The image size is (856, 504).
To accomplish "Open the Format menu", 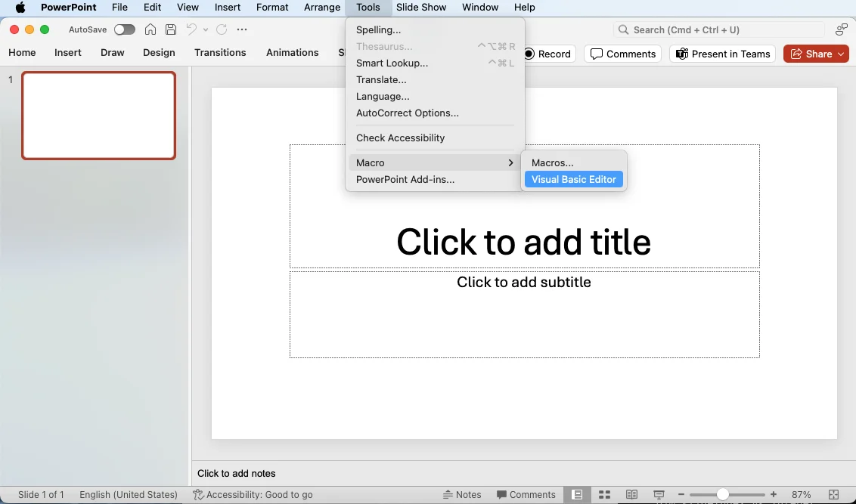I will [x=272, y=7].
